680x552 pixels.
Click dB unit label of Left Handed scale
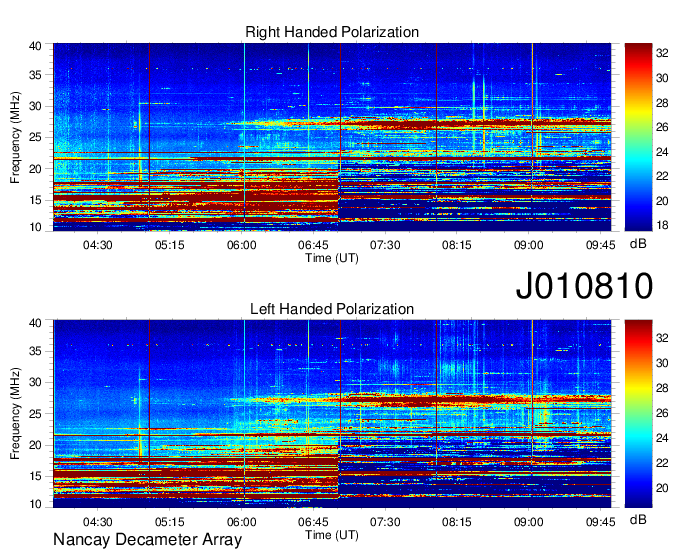tap(638, 519)
